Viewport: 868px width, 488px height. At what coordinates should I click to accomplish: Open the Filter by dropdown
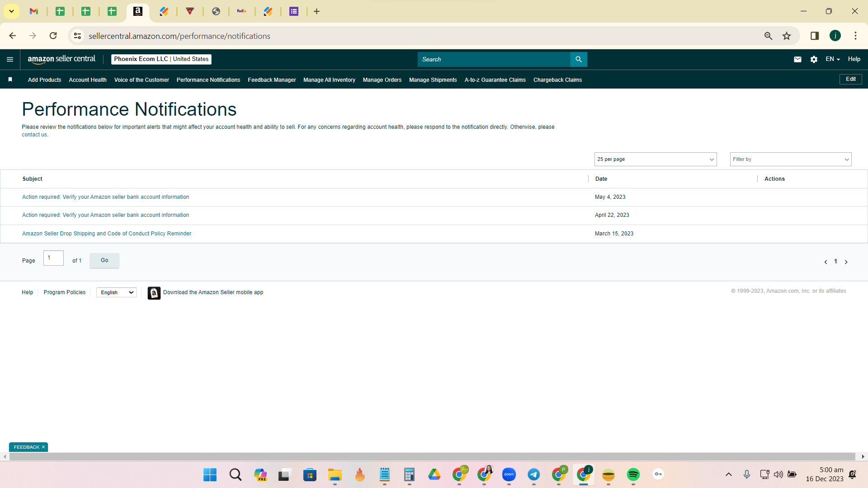click(791, 159)
